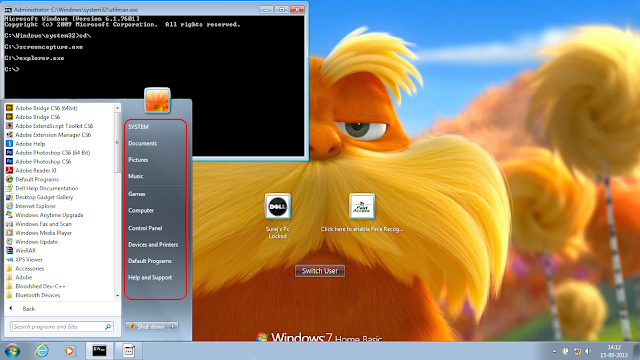Click the user account picture thumbnail
Viewport: 640px width, 360px height.
click(x=157, y=100)
